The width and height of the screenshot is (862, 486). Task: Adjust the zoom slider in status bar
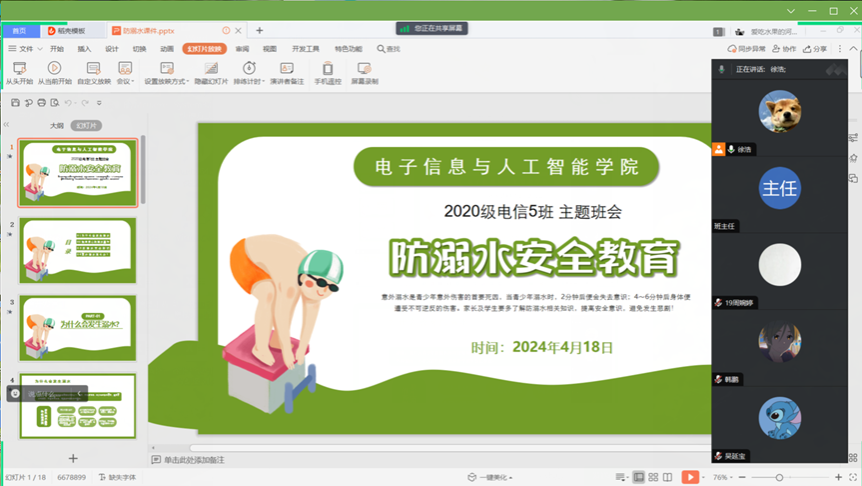coord(779,477)
